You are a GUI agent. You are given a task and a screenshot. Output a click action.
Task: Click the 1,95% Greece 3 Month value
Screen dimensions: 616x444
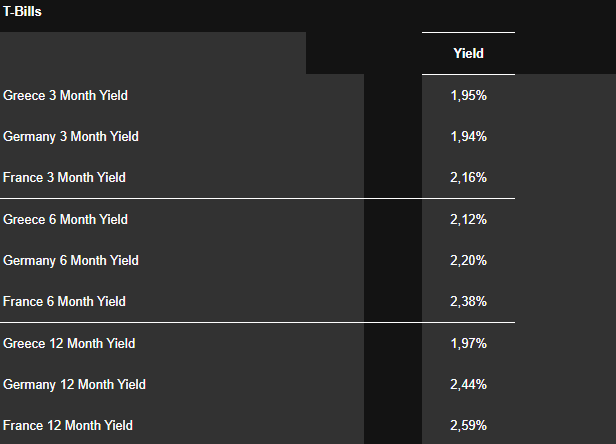[x=468, y=95]
